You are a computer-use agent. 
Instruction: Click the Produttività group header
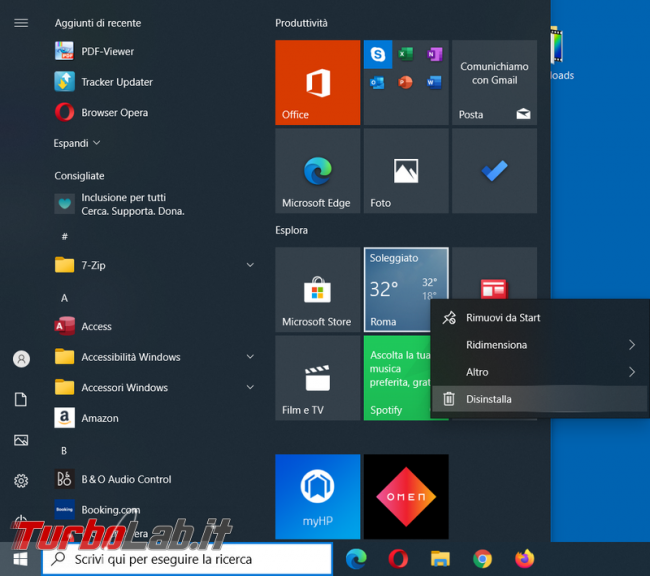[x=301, y=23]
